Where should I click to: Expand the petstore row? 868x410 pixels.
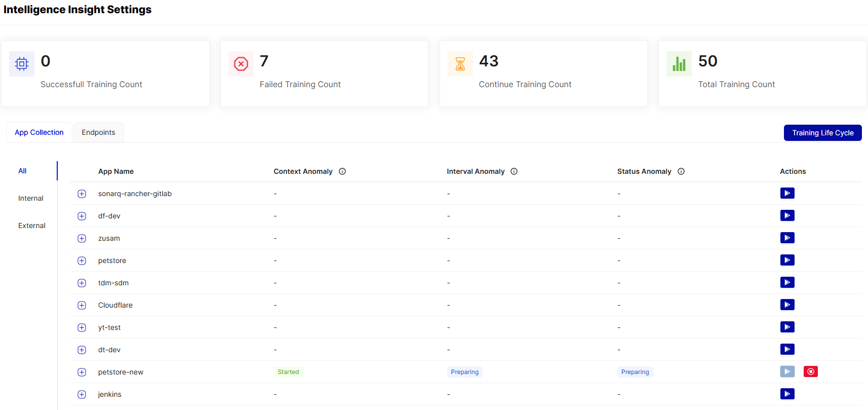pos(82,260)
